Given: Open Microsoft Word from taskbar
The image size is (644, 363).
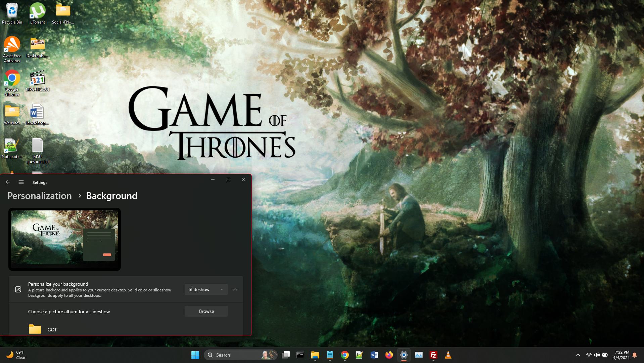Looking at the screenshot, I should coord(374,355).
